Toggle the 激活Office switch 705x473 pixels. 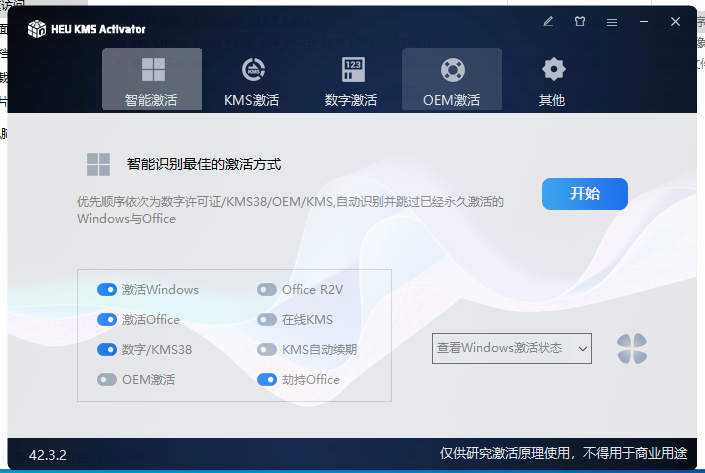(107, 320)
